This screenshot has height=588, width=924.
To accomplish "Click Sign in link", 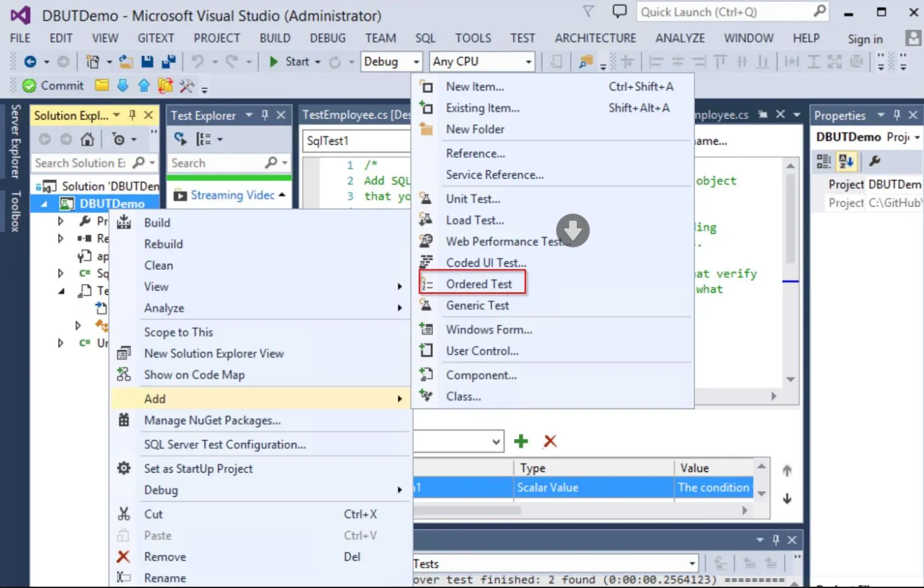I will click(865, 39).
